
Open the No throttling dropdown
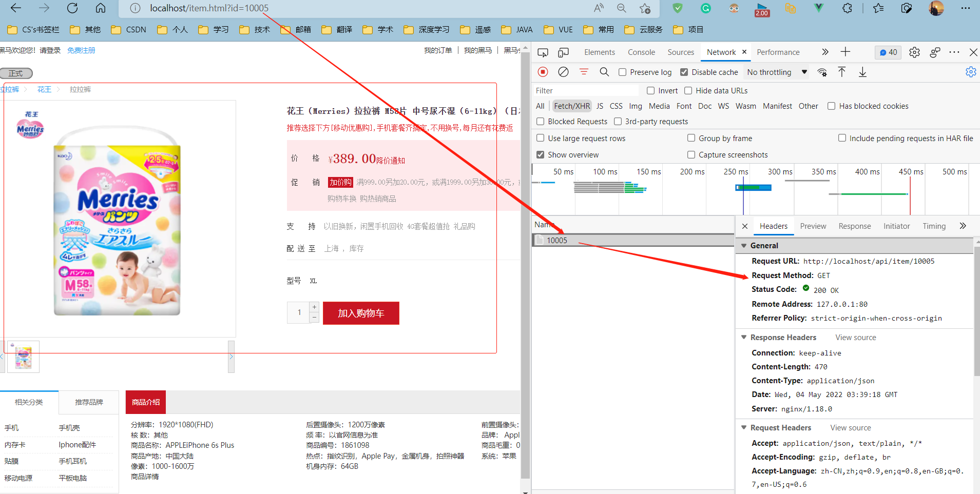pyautogui.click(x=777, y=72)
